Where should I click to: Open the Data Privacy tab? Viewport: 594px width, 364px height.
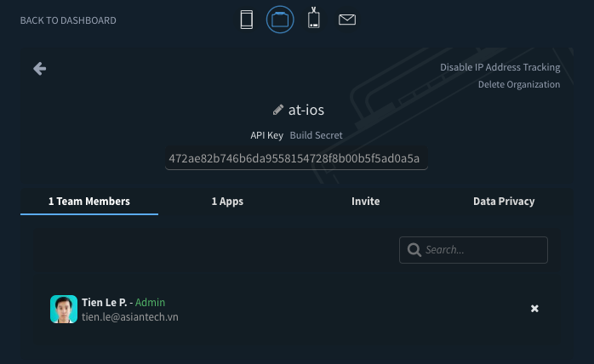coord(504,201)
